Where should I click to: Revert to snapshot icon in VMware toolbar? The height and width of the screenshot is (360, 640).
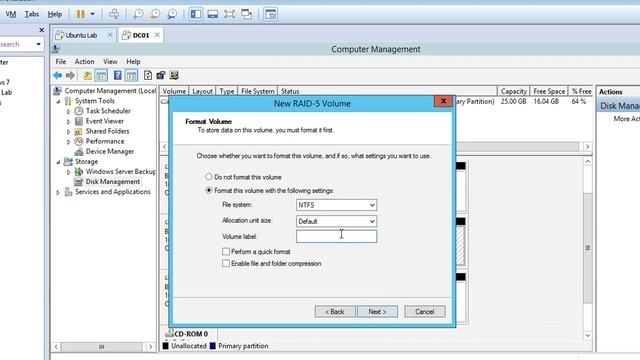[155, 14]
